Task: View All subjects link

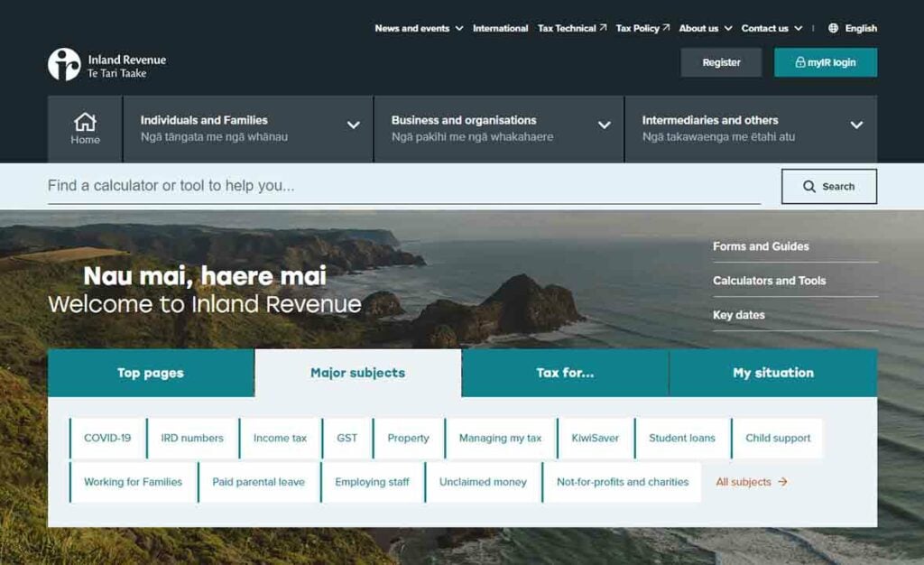Action: pos(752,482)
